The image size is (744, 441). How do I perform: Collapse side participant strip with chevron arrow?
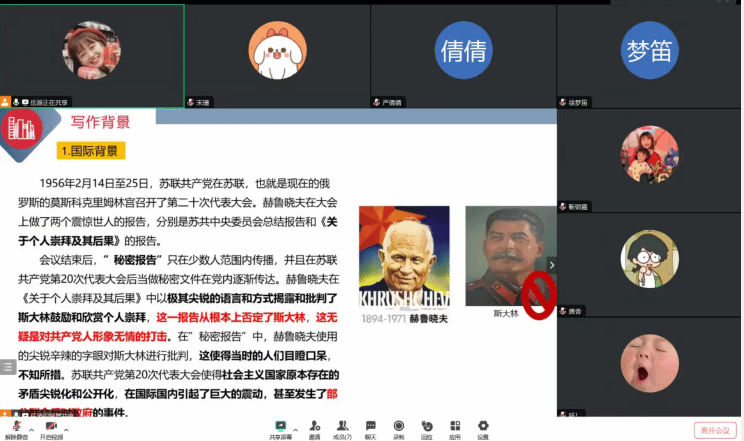tap(551, 265)
